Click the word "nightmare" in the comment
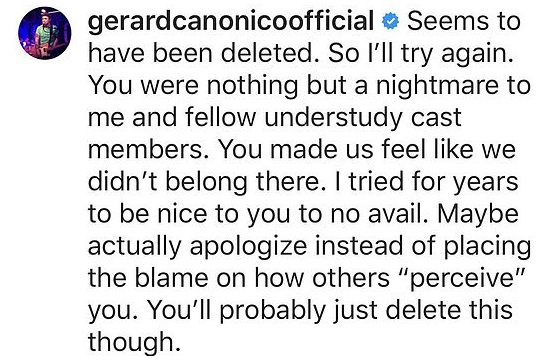This screenshot has height=364, width=548. tap(437, 86)
